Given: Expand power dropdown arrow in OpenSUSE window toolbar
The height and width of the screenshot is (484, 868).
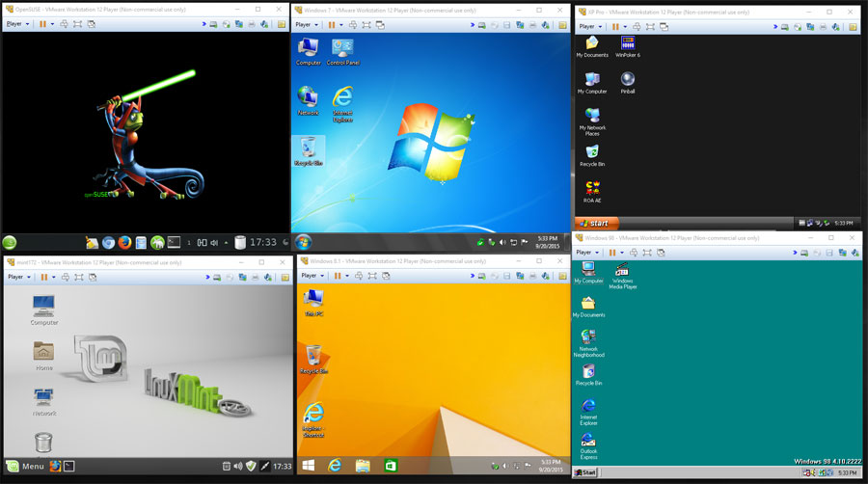Looking at the screenshot, I should (53, 24).
